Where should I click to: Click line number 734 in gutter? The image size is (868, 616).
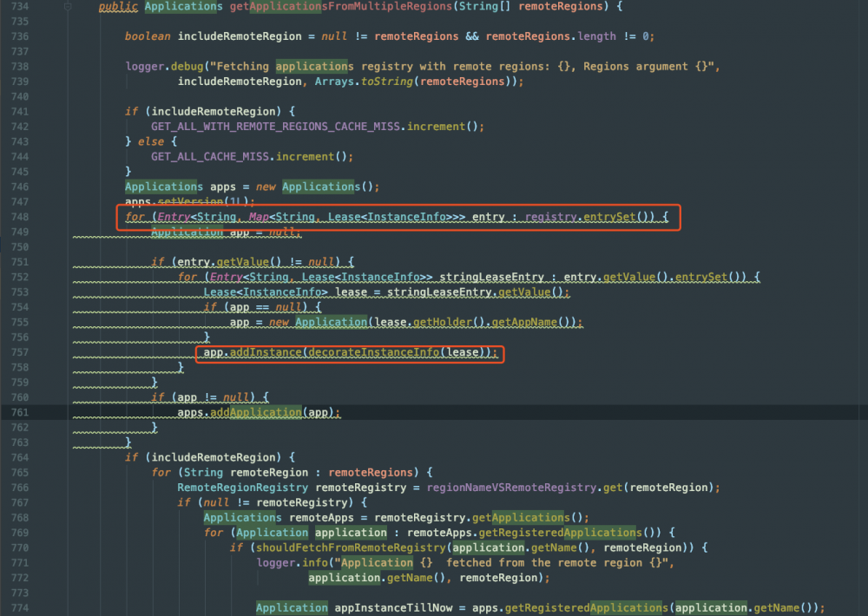[19, 7]
